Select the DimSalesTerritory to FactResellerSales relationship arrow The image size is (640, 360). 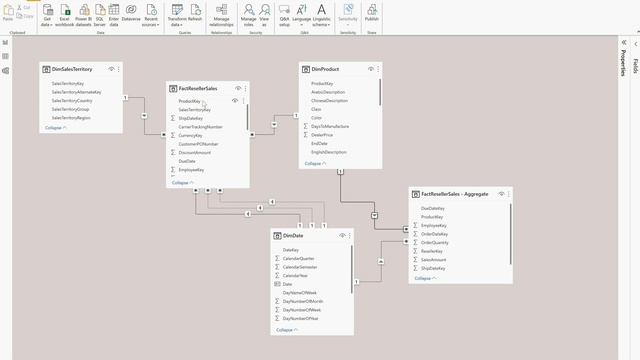coord(144,116)
